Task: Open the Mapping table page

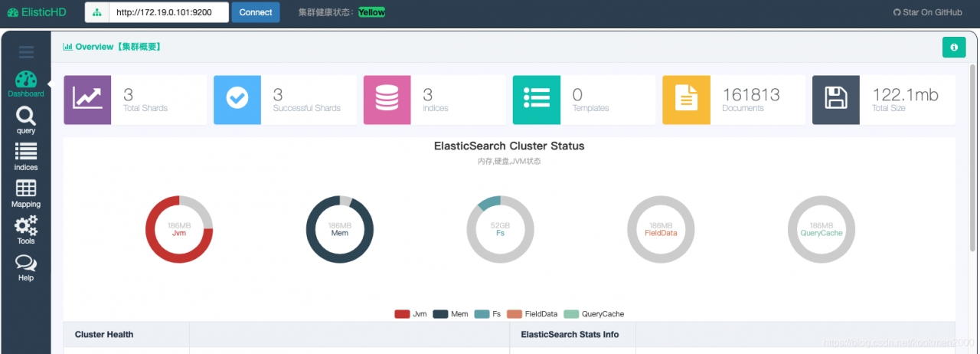Action: [x=26, y=194]
